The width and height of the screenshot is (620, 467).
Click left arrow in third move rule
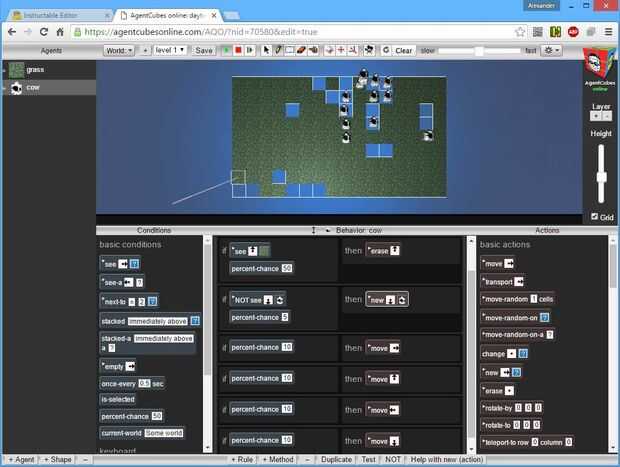coord(394,410)
